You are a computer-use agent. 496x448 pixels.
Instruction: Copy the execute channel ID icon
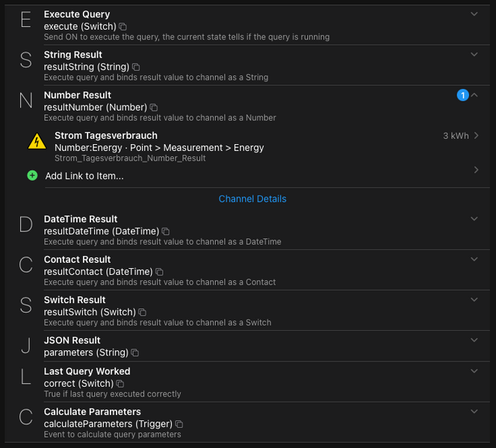[123, 27]
